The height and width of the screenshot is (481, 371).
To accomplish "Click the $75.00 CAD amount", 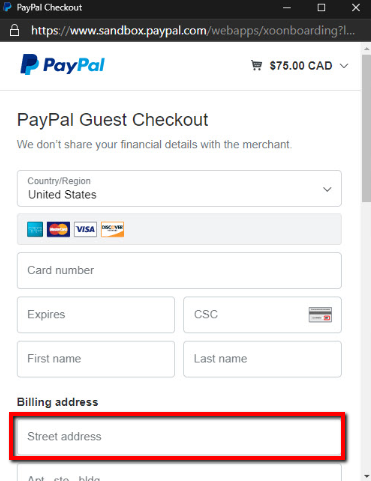I will tap(301, 66).
